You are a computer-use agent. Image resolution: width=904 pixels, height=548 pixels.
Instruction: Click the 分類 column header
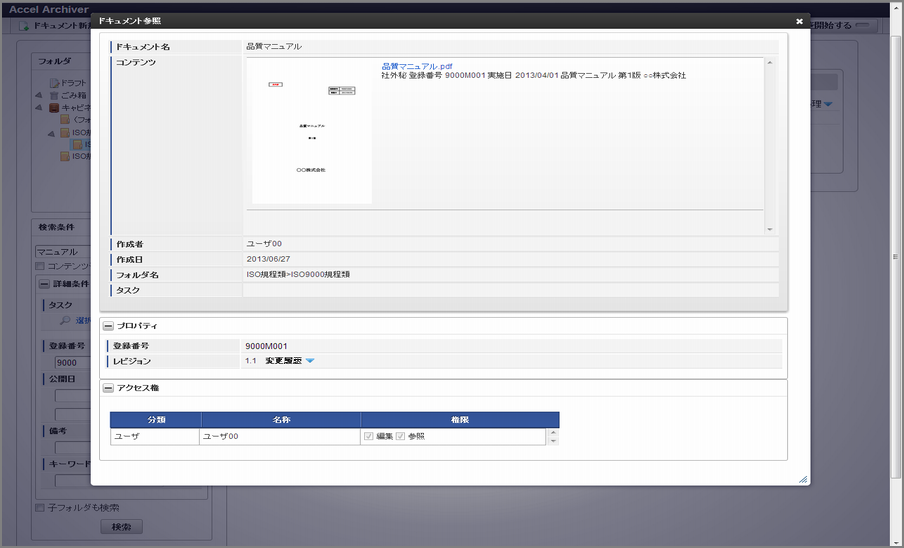[156, 420]
